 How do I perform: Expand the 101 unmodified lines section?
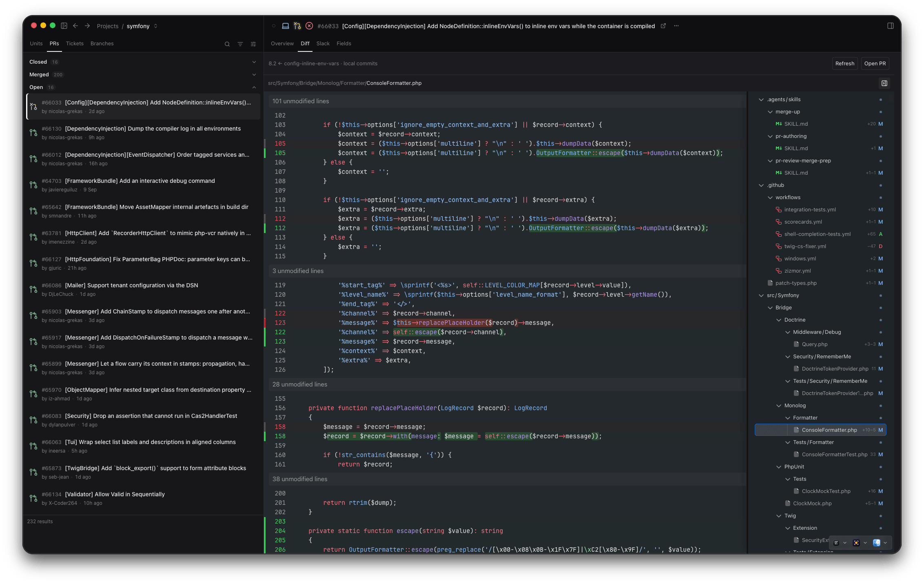[507, 101]
